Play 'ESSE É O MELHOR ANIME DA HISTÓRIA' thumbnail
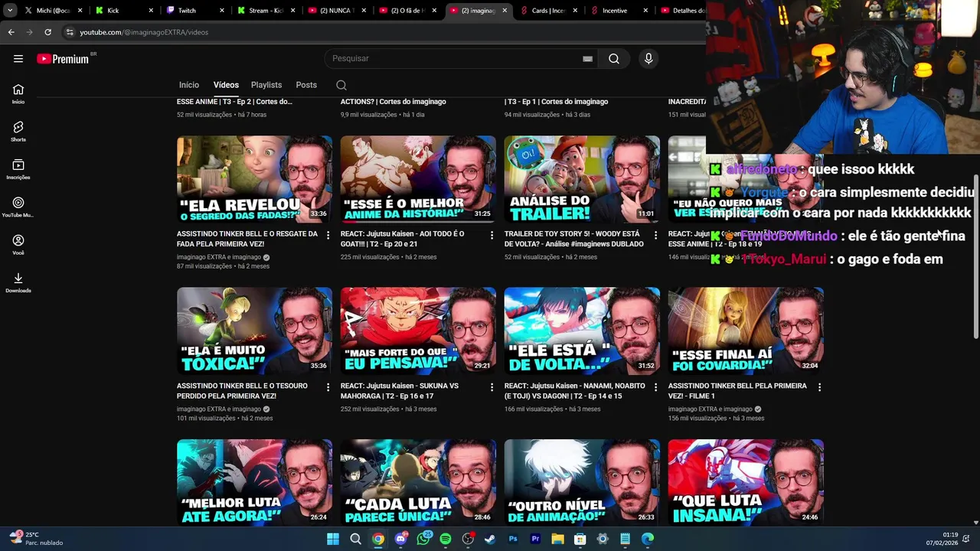The height and width of the screenshot is (551, 980). click(x=418, y=179)
